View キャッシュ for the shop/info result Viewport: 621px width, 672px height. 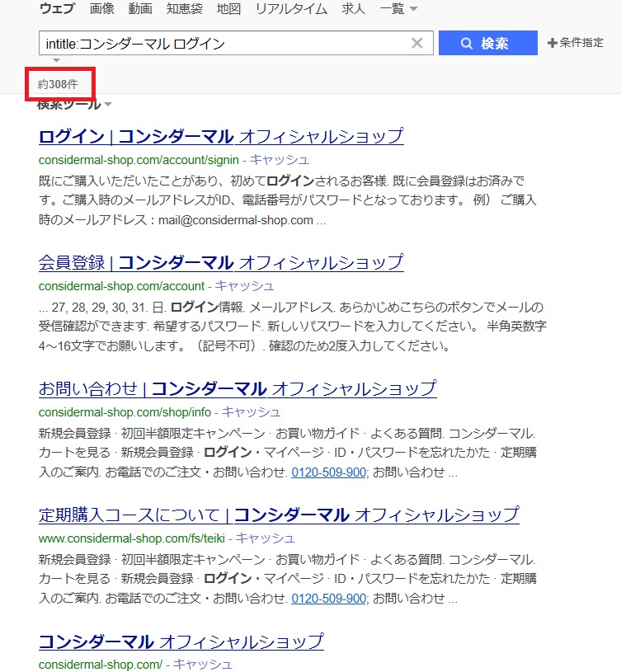[252, 411]
